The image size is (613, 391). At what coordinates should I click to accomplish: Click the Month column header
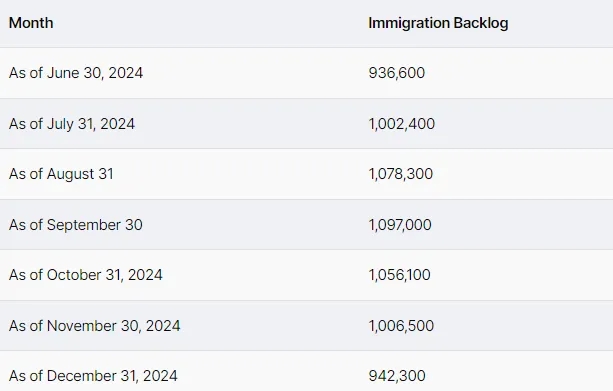pos(31,23)
